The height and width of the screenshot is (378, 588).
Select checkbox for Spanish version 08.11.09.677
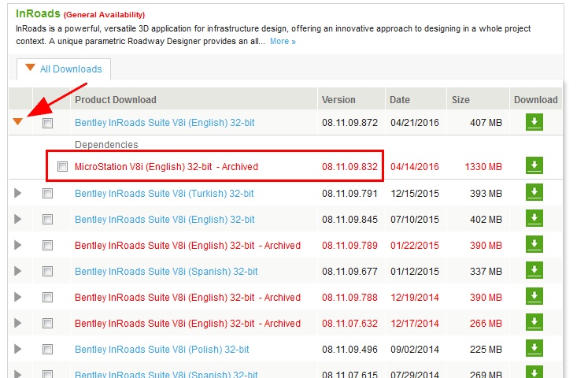coord(48,272)
